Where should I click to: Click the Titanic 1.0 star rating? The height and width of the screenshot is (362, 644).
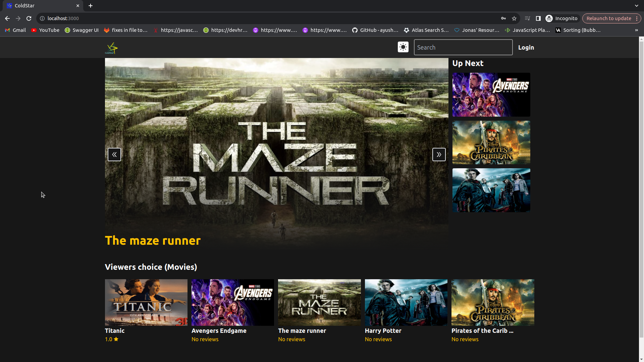coord(112,339)
